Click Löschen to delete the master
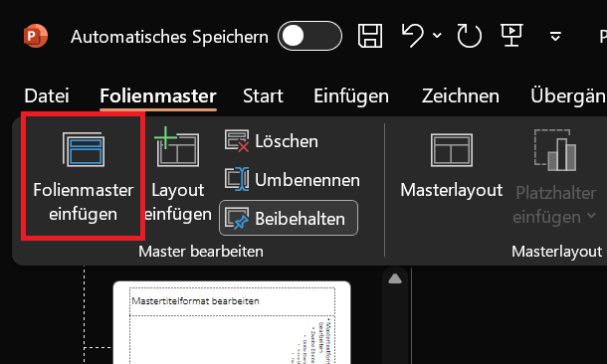 [272, 141]
